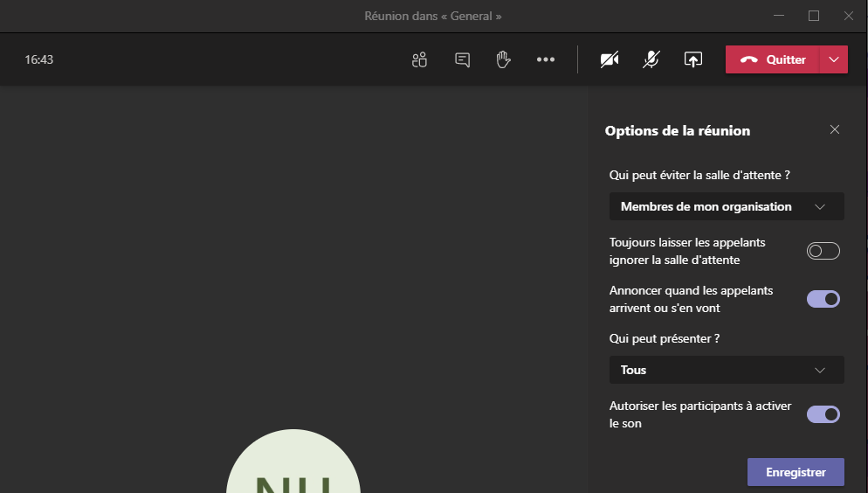Show the participants panel
Screen dimensions: 868x493
420,59
